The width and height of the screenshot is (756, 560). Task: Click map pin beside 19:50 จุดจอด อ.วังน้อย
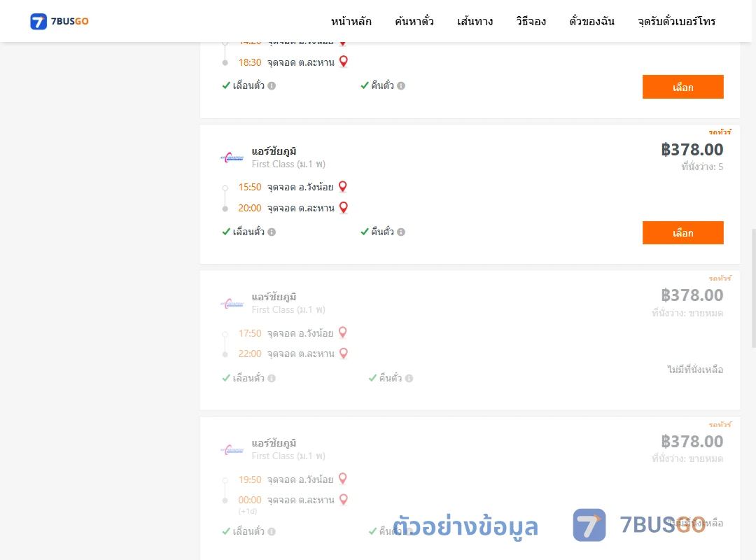[343, 479]
